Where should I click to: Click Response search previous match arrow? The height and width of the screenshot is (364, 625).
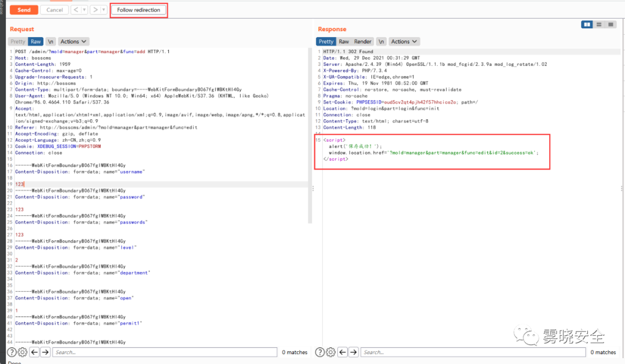[x=343, y=352]
